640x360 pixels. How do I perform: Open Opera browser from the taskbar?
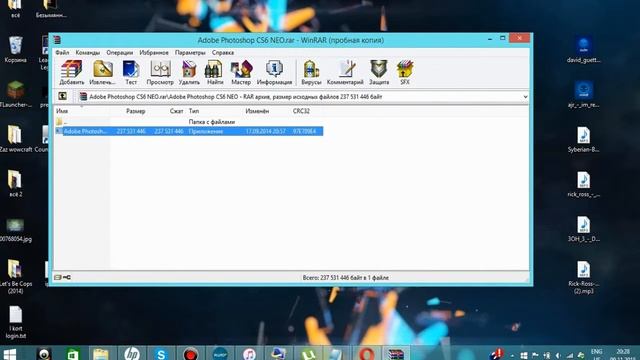pos(366,353)
